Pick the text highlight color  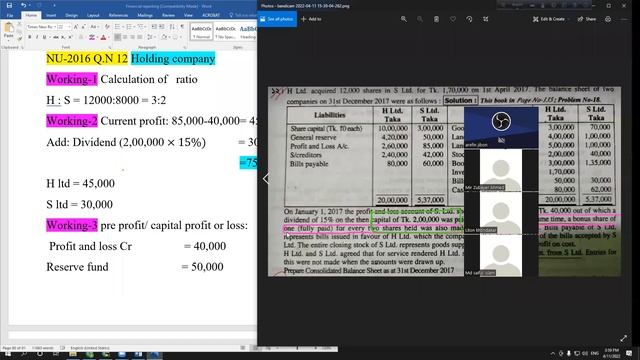(x=91, y=37)
